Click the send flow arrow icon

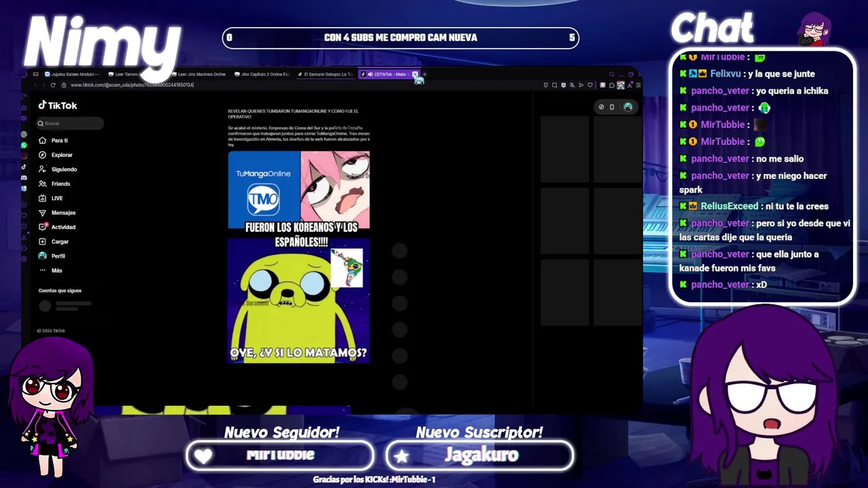coord(581,85)
